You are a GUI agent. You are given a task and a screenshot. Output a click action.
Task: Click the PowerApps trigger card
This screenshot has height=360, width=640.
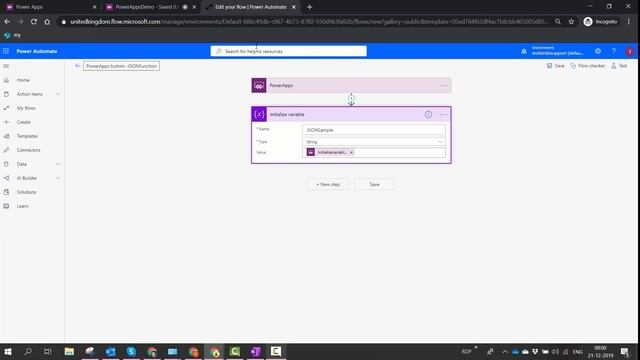pyautogui.click(x=351, y=85)
